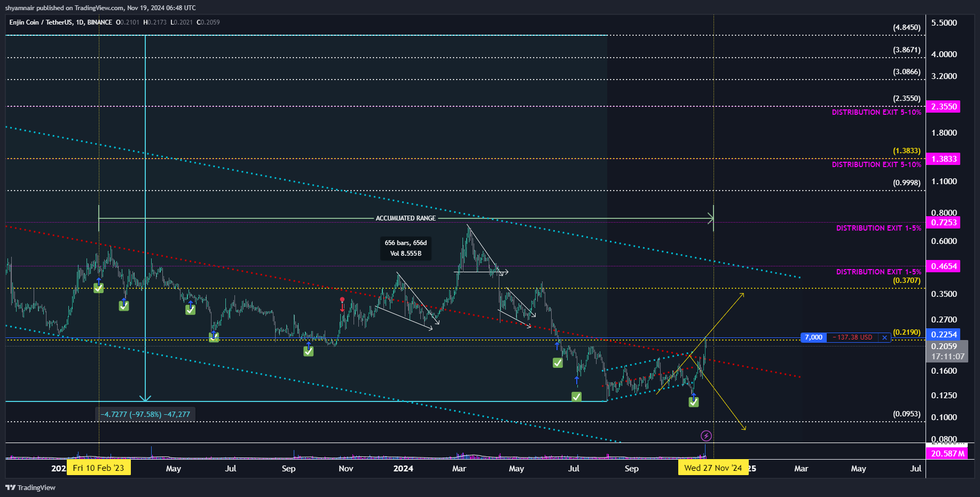
Task: Click the 1.1000 price axis value
Action: click(x=944, y=182)
